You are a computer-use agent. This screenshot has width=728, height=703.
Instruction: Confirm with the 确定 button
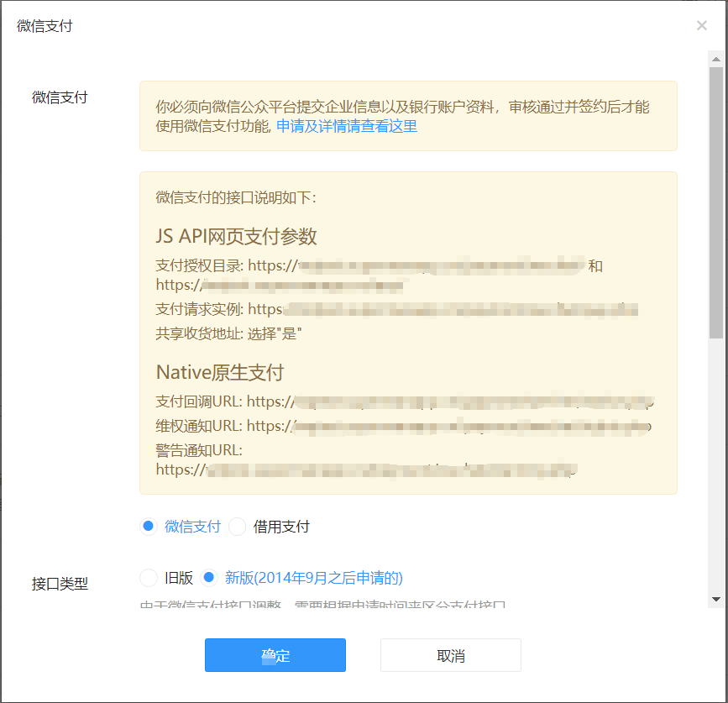pyautogui.click(x=275, y=655)
